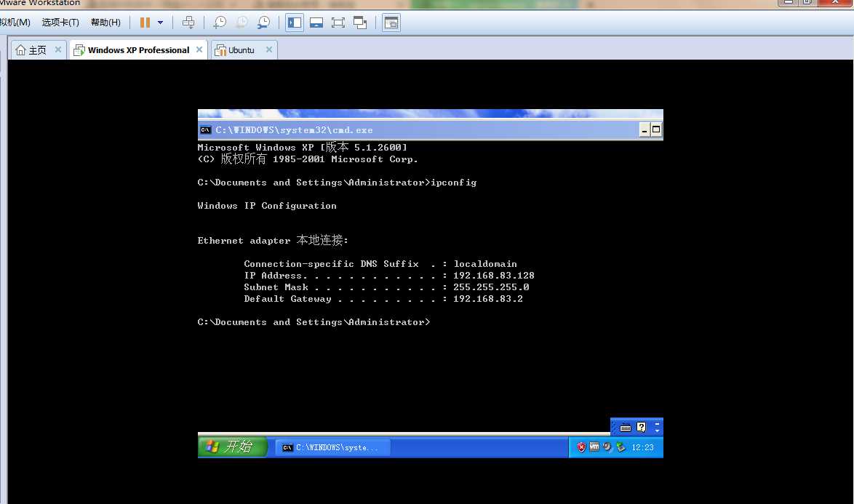Minimize the language bar
This screenshot has height=504, width=854.
[x=657, y=423]
